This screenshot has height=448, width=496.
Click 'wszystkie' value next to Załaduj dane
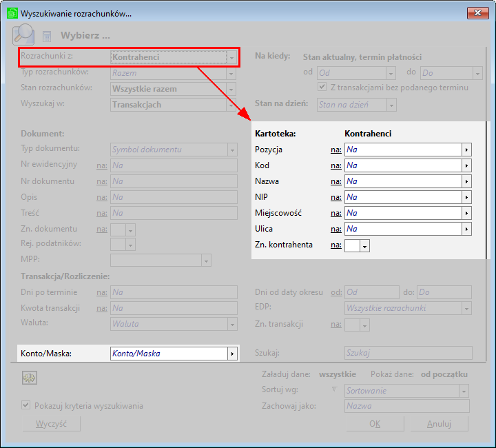coord(338,374)
